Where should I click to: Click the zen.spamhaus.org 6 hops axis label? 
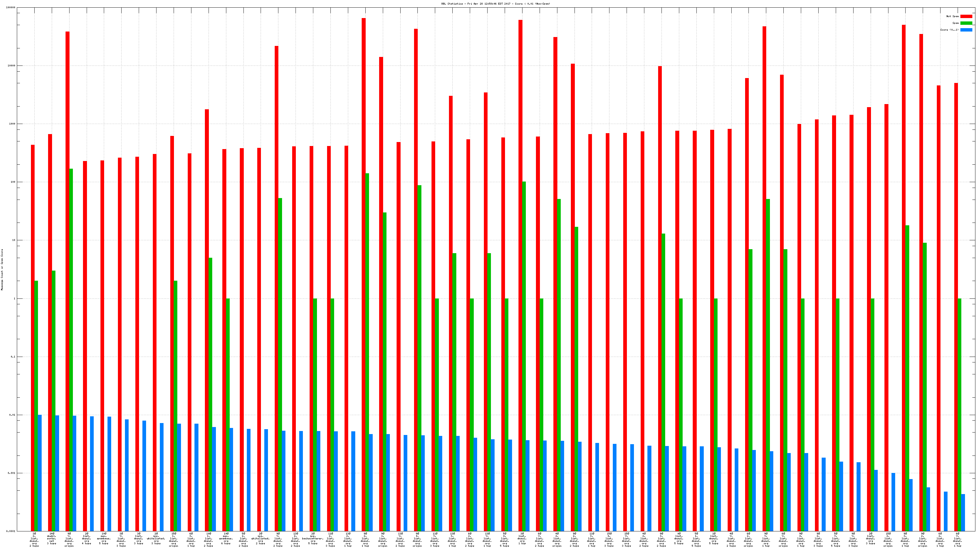click(226, 539)
